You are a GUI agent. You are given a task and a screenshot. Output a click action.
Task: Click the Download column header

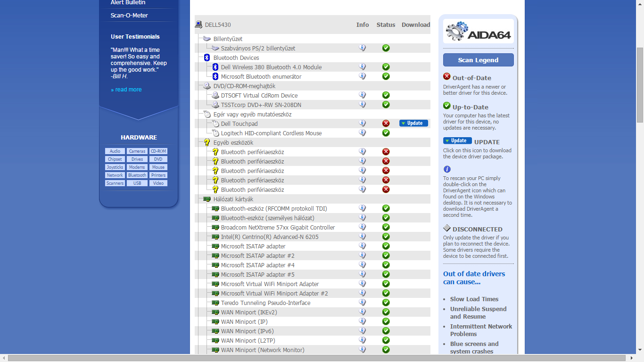point(416,25)
